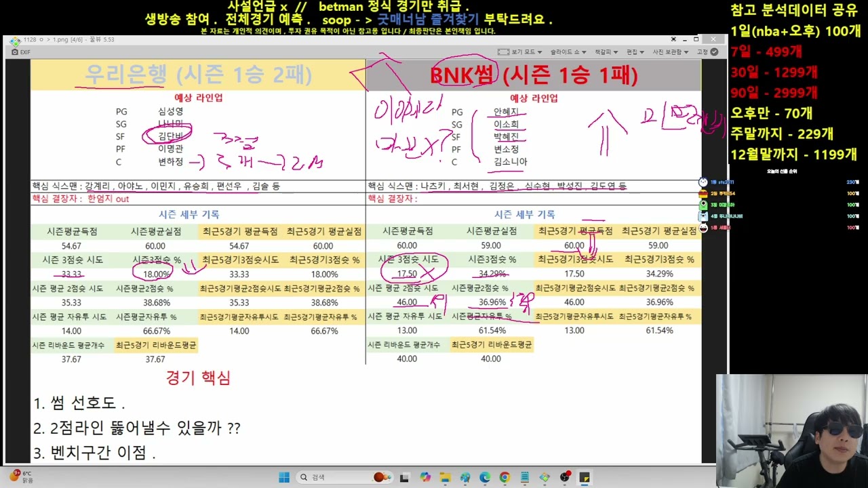The image size is (868, 488).
Task: Click the line '1. 썸 선호도 .'
Action: pyautogui.click(x=79, y=403)
